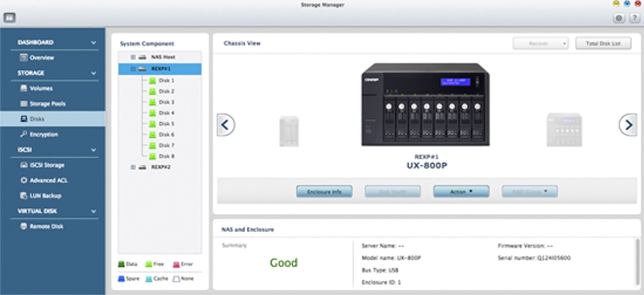Expand the NAS Host tree node

pyautogui.click(x=133, y=57)
